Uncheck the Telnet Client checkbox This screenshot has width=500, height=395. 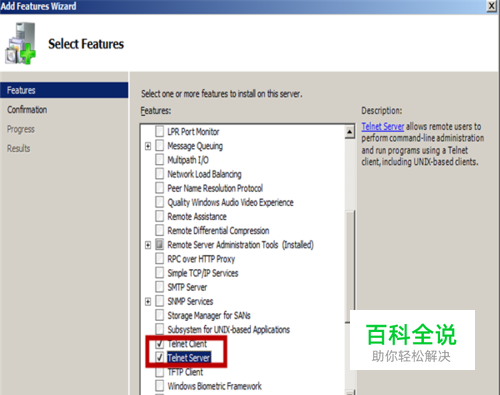[160, 344]
